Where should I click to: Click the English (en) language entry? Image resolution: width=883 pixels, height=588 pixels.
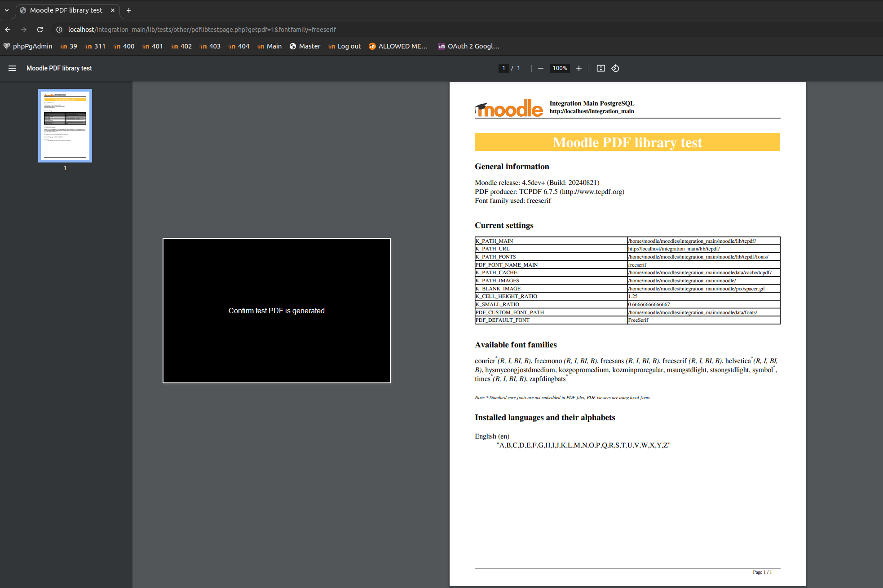point(492,436)
